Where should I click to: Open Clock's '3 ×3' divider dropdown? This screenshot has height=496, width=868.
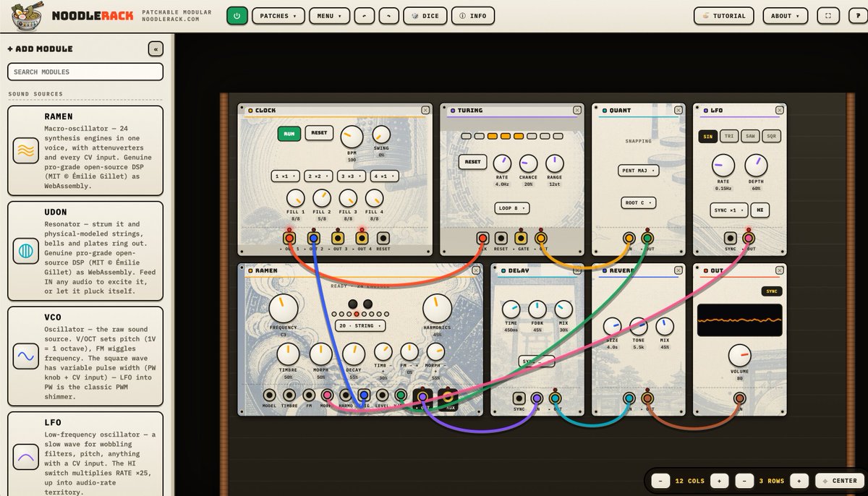tap(352, 176)
